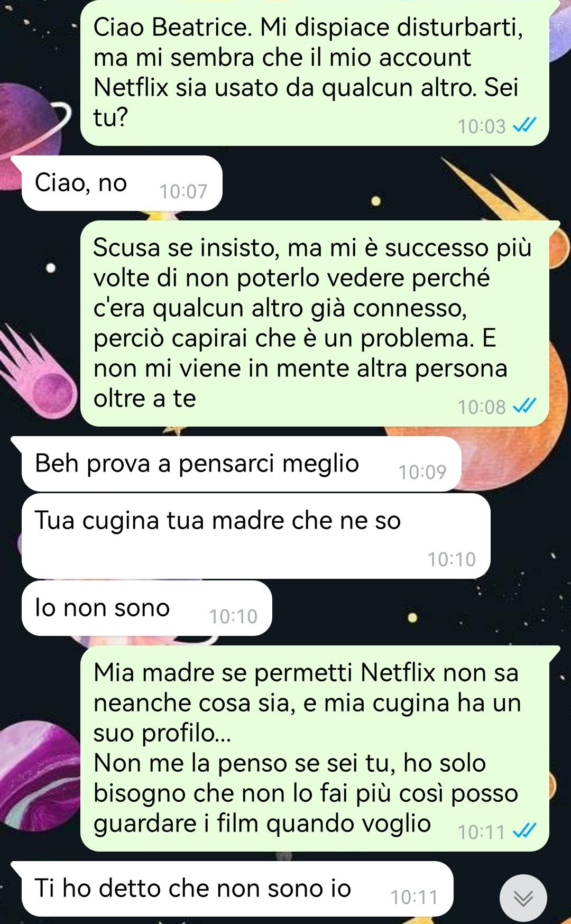
Task: Tap the blue double-check on the 10:03 message
Action: [525, 126]
